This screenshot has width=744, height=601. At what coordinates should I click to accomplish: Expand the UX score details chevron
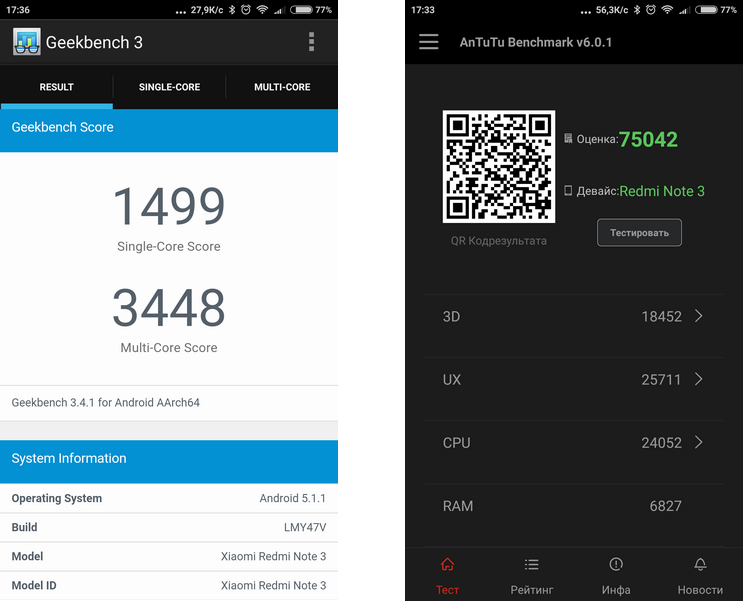[x=698, y=379]
